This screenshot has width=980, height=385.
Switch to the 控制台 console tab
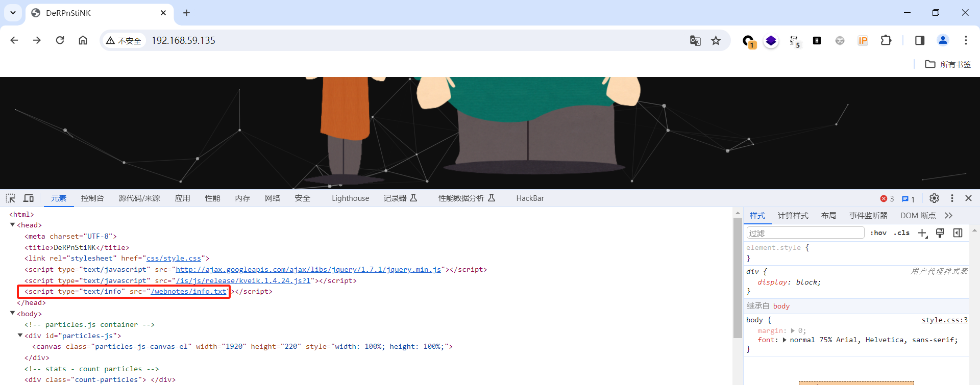coord(92,198)
